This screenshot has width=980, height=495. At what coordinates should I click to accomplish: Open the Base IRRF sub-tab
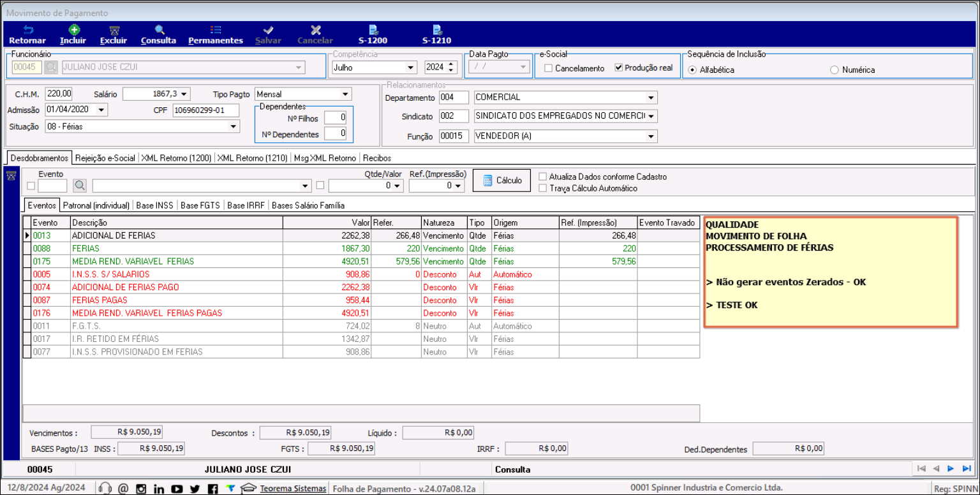point(246,205)
